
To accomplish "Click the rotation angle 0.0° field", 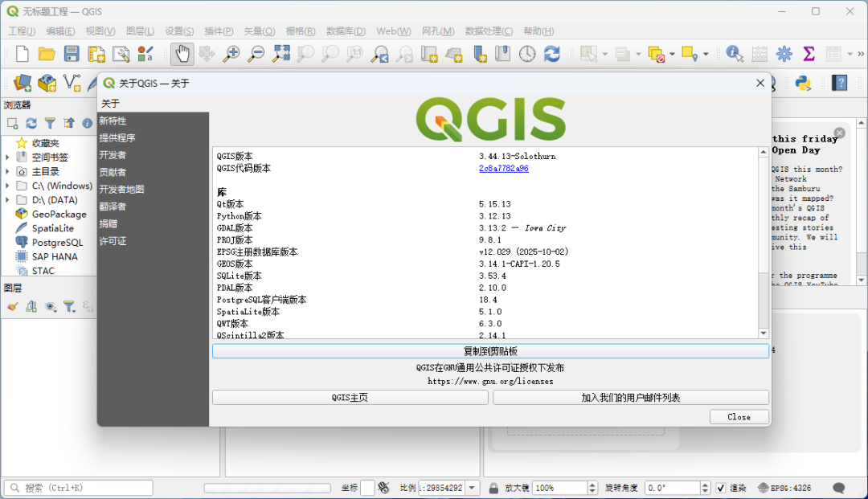I will 674,488.
